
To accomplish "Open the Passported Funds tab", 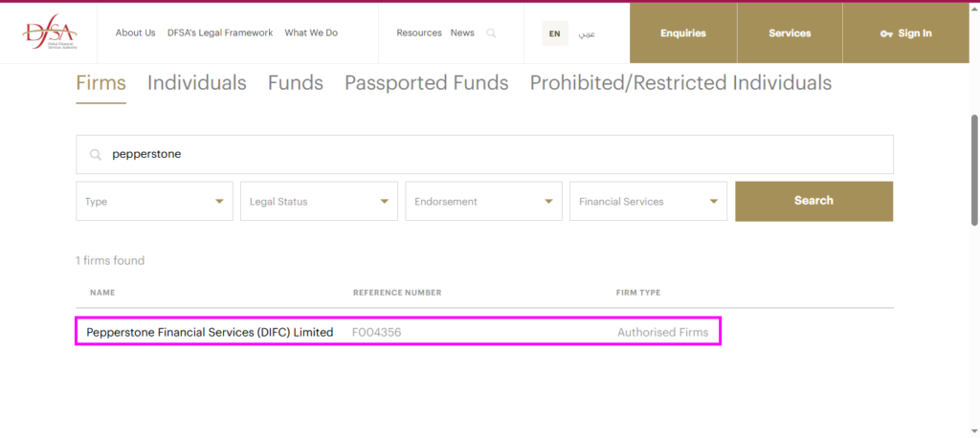I will click(426, 83).
